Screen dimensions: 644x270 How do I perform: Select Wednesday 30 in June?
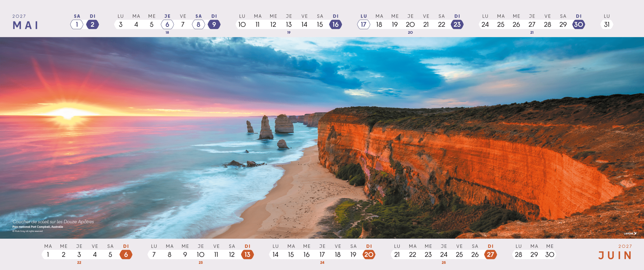550,255
